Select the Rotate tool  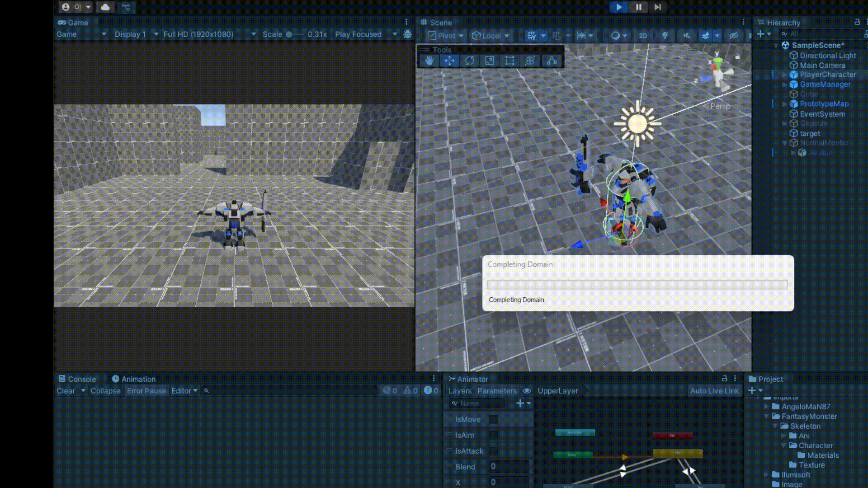[x=469, y=61]
